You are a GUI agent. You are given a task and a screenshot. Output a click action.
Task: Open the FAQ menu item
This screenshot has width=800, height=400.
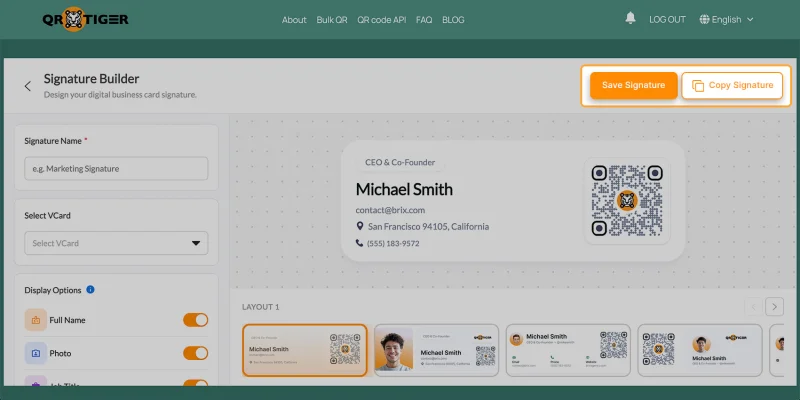pyautogui.click(x=424, y=20)
